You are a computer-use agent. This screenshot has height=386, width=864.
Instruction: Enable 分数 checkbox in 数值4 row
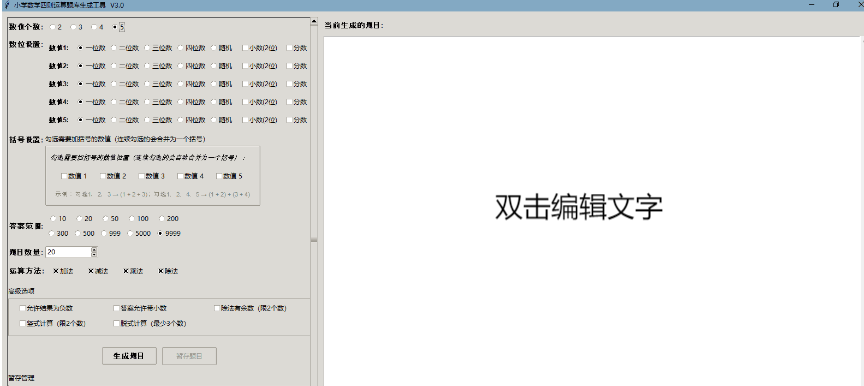point(289,102)
